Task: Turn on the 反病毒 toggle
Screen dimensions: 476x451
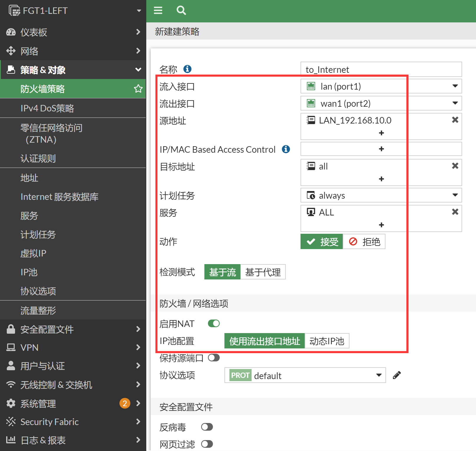Action: (207, 427)
